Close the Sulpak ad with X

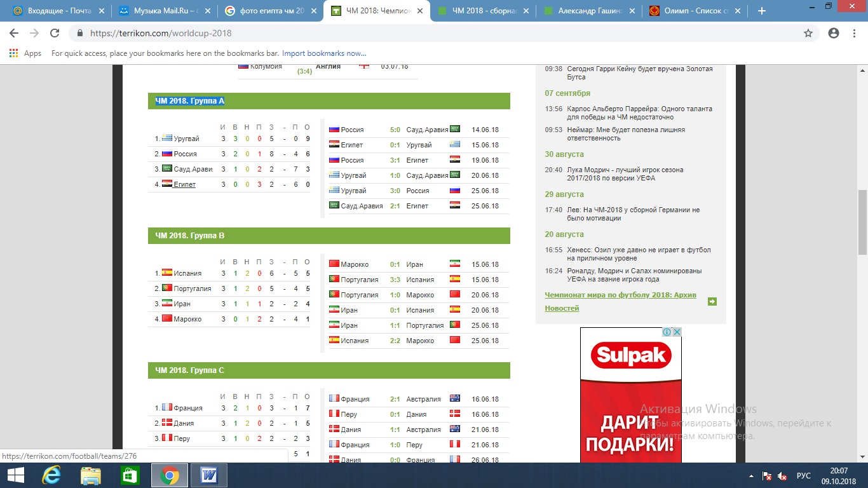pos(677,332)
